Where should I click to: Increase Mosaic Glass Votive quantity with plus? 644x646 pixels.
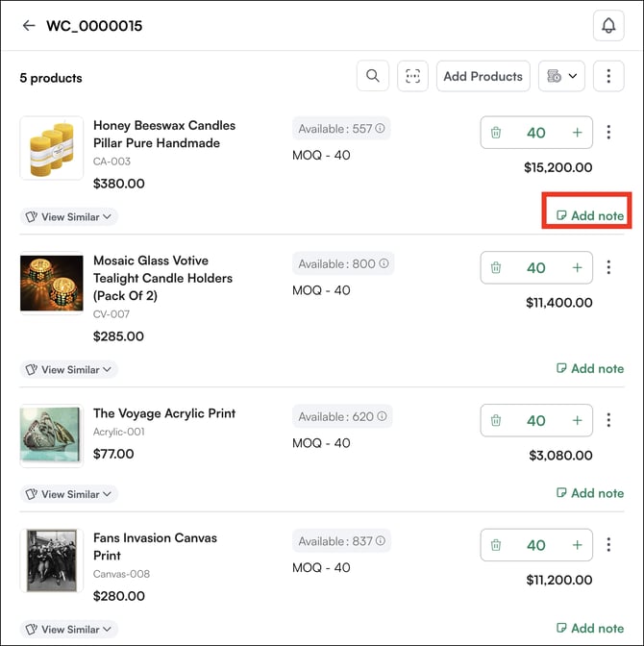click(x=577, y=267)
